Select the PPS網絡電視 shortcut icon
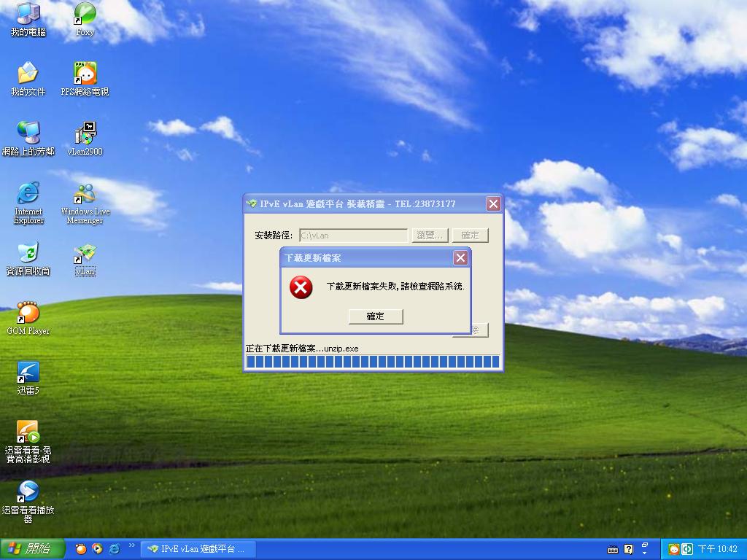Viewport: 747px width, 560px height. pyautogui.click(x=85, y=79)
